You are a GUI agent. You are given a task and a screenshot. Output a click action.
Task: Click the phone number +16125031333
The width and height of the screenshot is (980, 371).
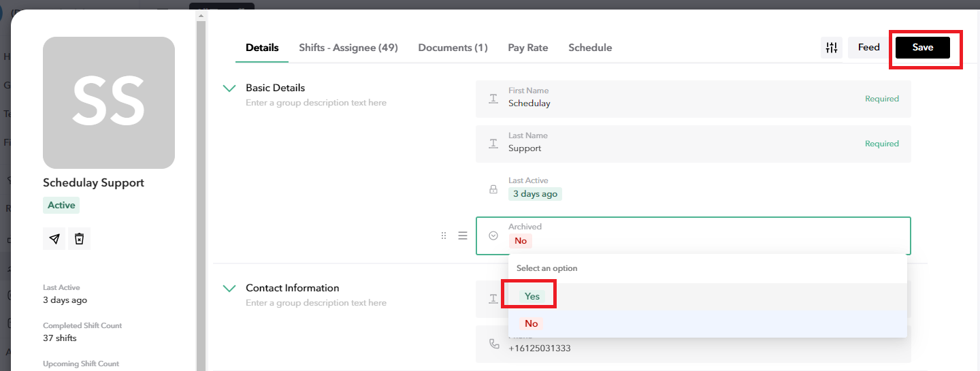[x=540, y=349]
